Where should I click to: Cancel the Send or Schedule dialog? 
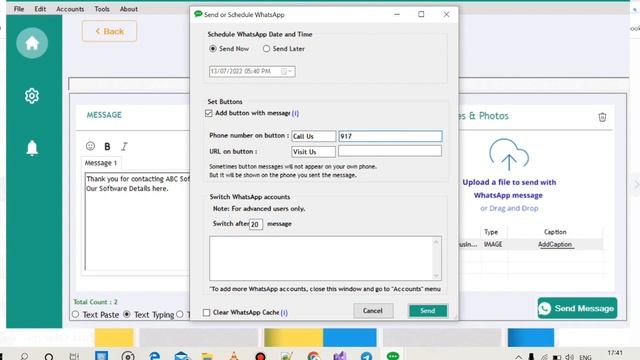coord(373,311)
